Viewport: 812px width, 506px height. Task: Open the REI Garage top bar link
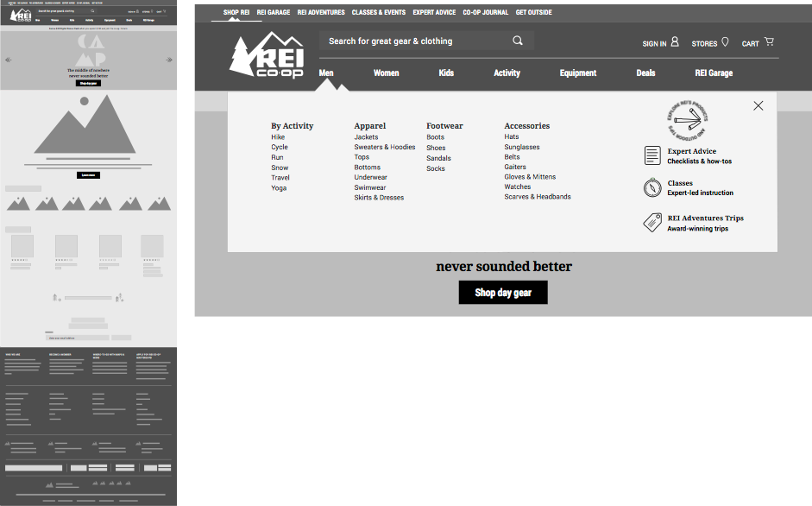[274, 12]
